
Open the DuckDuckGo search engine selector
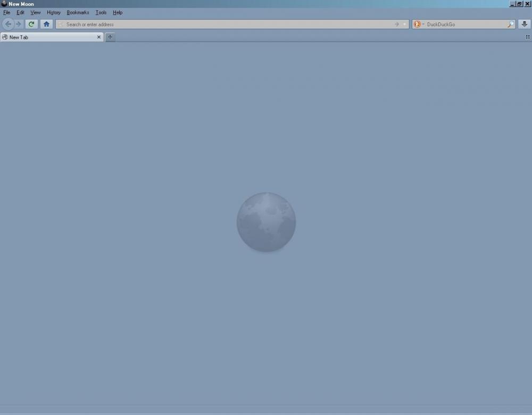point(419,24)
